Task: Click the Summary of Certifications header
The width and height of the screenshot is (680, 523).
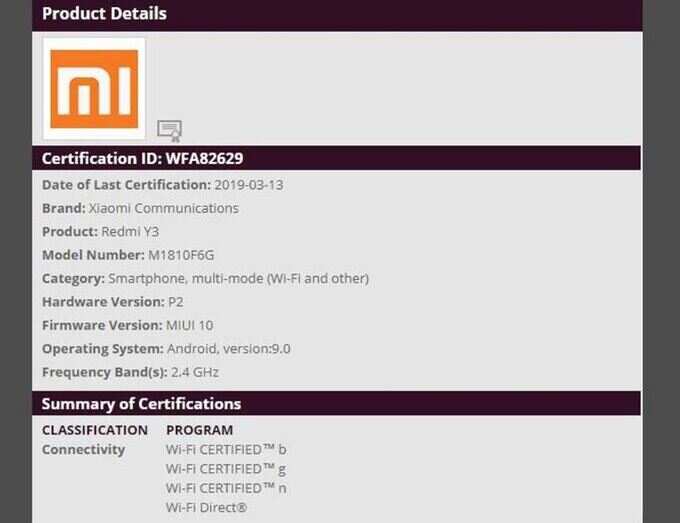Action: pos(141,404)
